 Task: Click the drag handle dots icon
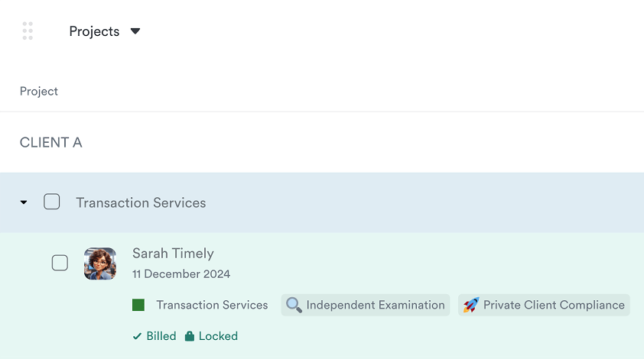(28, 31)
